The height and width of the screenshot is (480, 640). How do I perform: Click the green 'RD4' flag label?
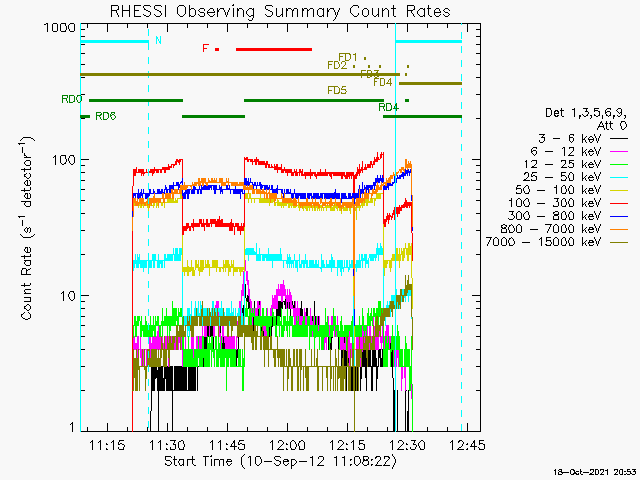[x=388, y=107]
